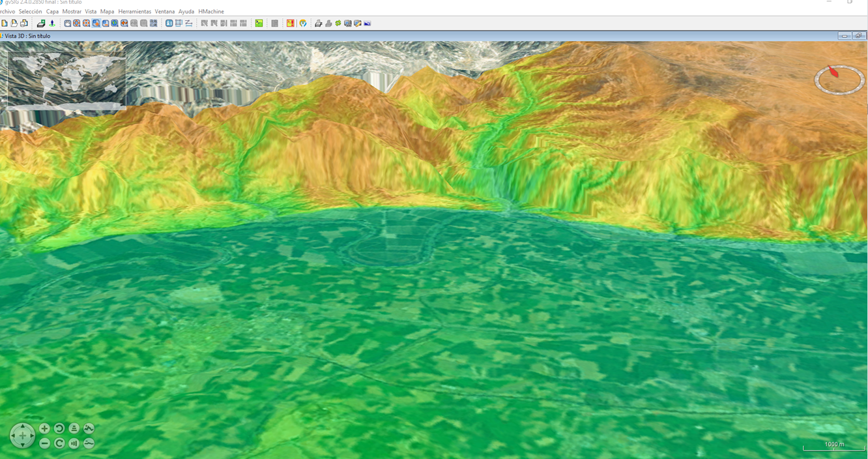Click the green image icon in toolbar
This screenshot has width=868, height=459.
259,23
